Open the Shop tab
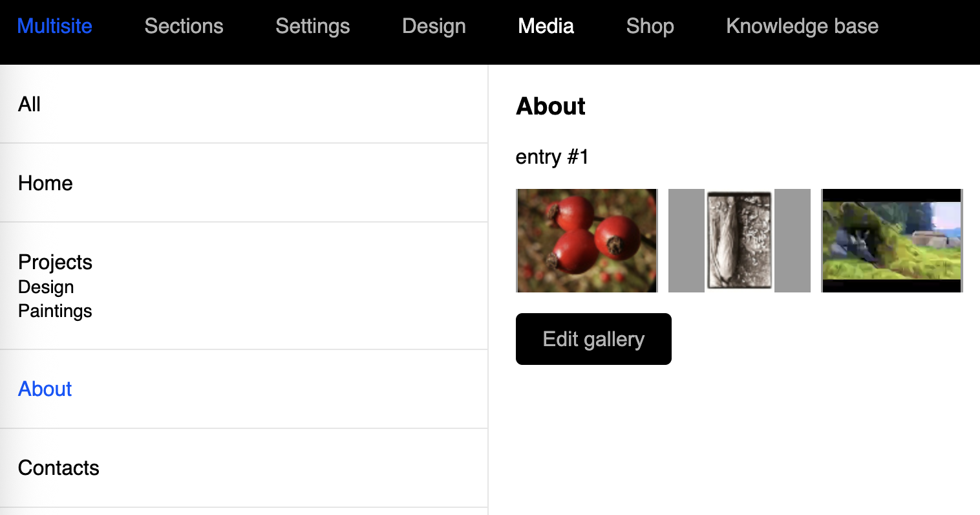The height and width of the screenshot is (515, 980). (x=650, y=26)
